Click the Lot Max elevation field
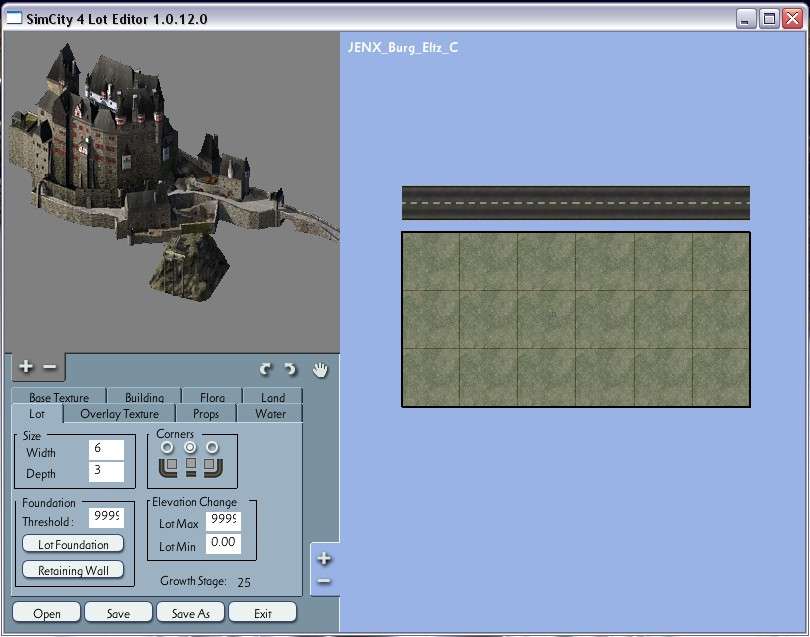Image resolution: width=810 pixels, height=637 pixels. pyautogui.click(x=223, y=521)
